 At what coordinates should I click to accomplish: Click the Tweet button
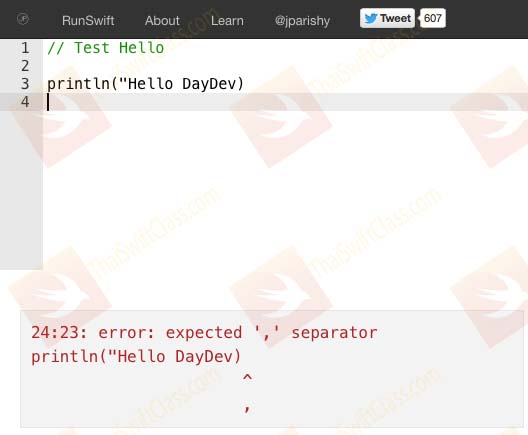click(387, 18)
